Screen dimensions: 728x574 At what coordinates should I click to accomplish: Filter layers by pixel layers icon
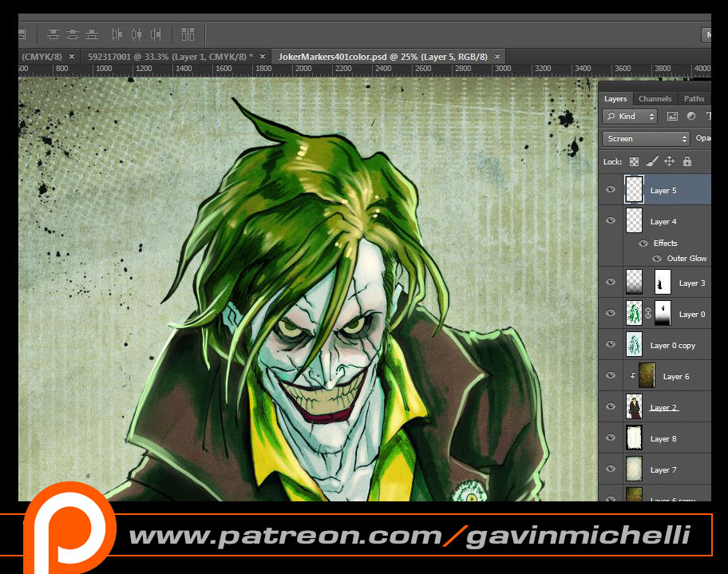[672, 116]
